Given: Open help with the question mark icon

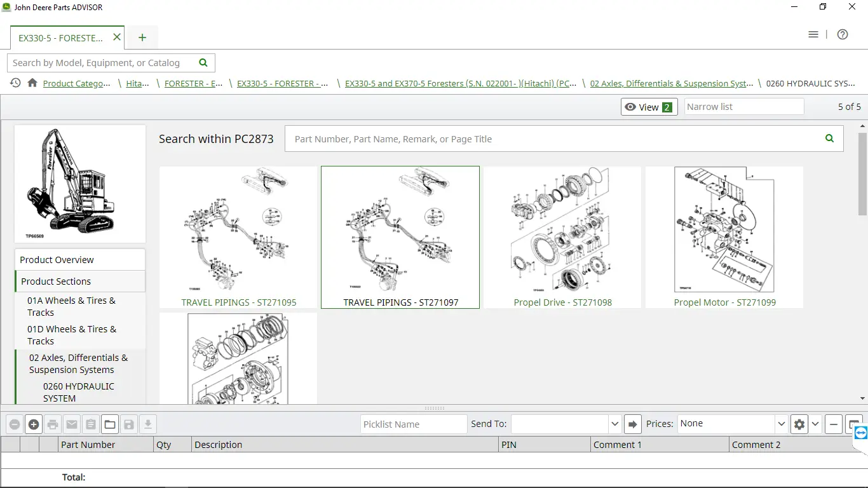Looking at the screenshot, I should coord(843,34).
